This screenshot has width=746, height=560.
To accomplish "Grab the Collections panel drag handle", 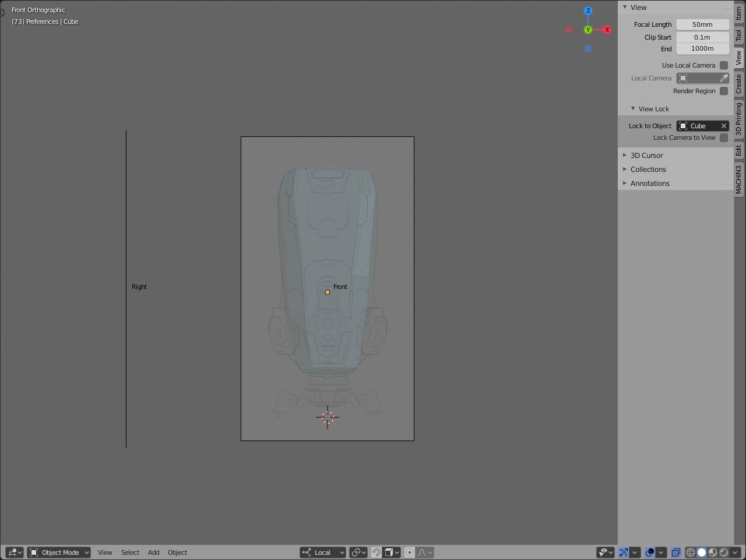I will 726,169.
